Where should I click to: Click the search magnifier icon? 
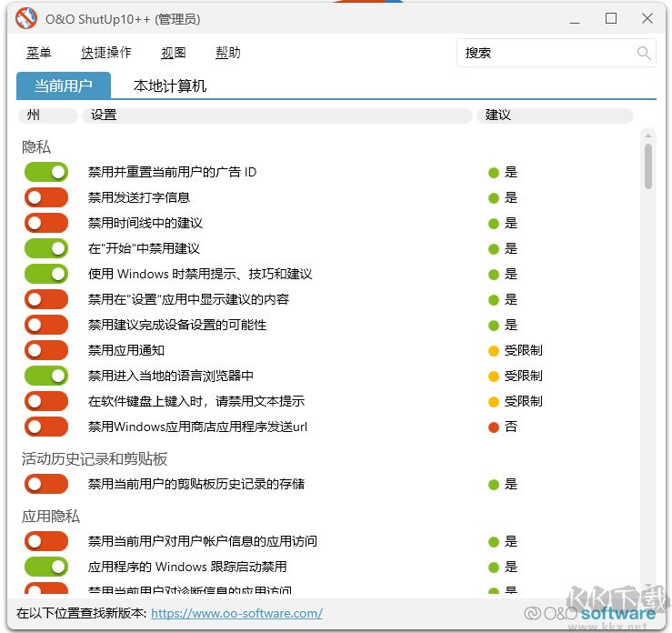click(643, 53)
